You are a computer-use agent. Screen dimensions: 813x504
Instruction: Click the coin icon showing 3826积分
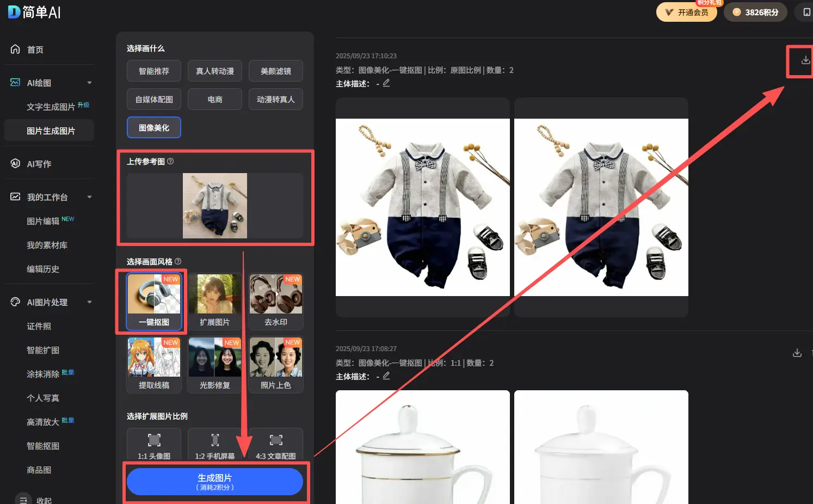[x=737, y=11]
